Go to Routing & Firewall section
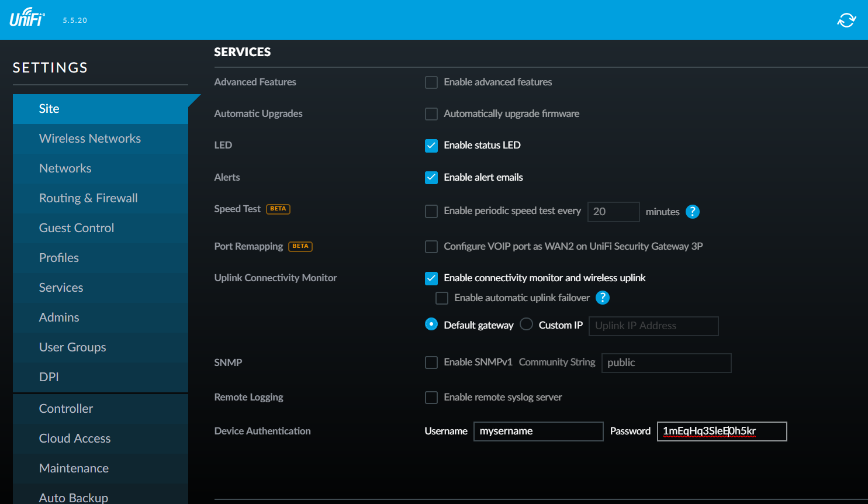The width and height of the screenshot is (868, 504). point(88,198)
